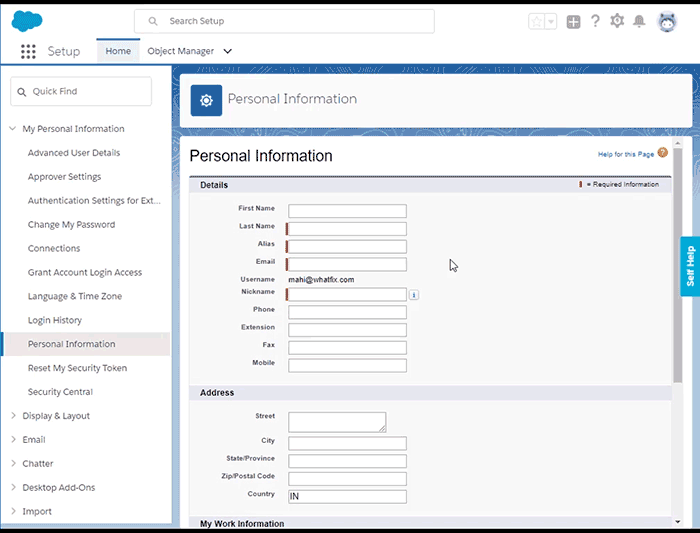Click the magnifier icon in Search Setup
Screen dimensions: 700x533
pyautogui.click(x=153, y=21)
